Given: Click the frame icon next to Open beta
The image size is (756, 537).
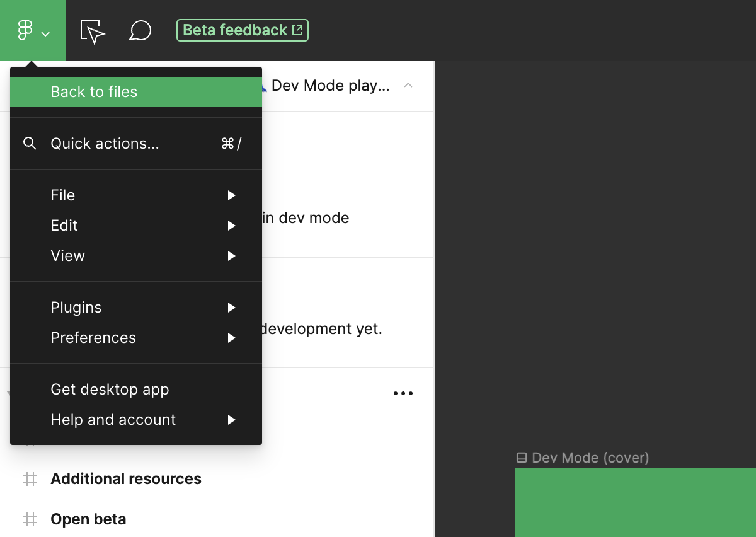Looking at the screenshot, I should click(30, 519).
